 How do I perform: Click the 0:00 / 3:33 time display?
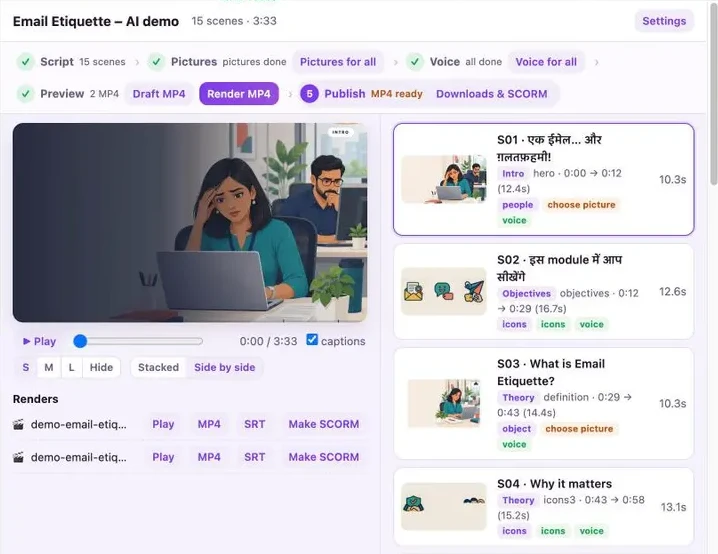click(268, 341)
